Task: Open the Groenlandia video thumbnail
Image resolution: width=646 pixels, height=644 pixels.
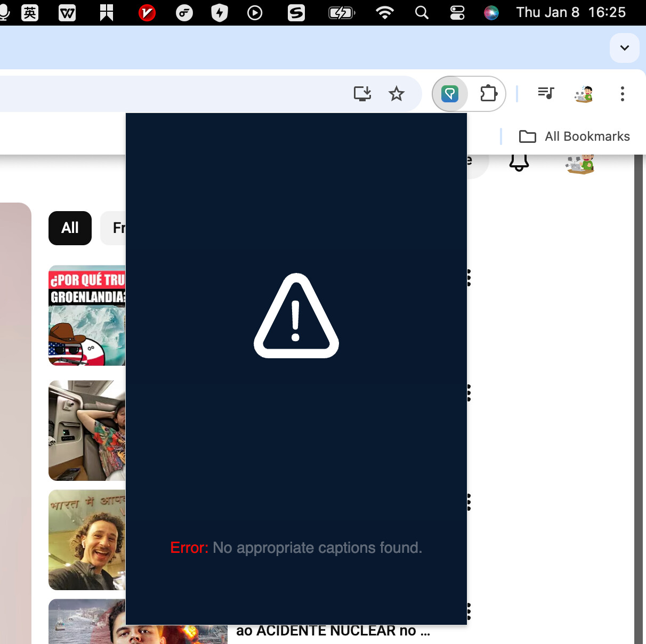Action: pos(87,315)
